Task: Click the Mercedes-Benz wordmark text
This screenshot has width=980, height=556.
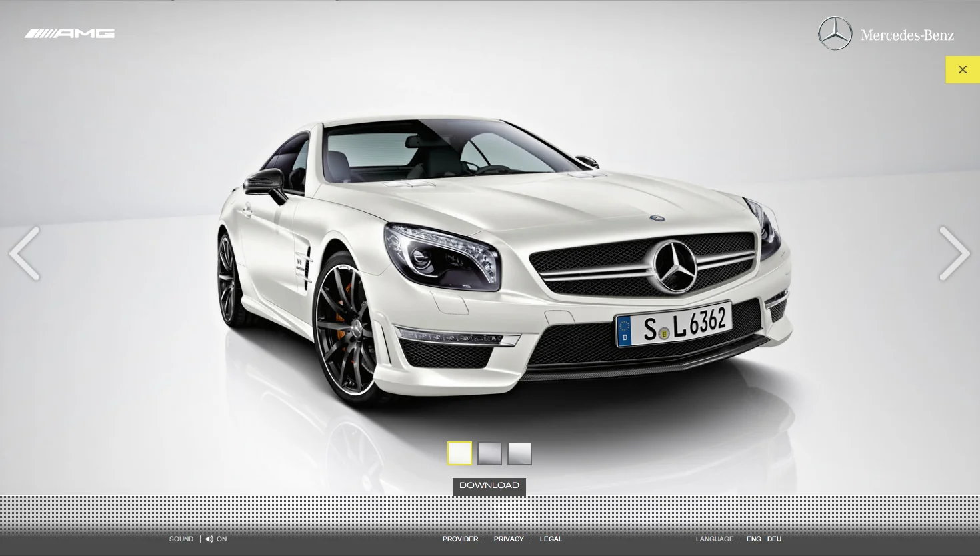Action: point(907,35)
